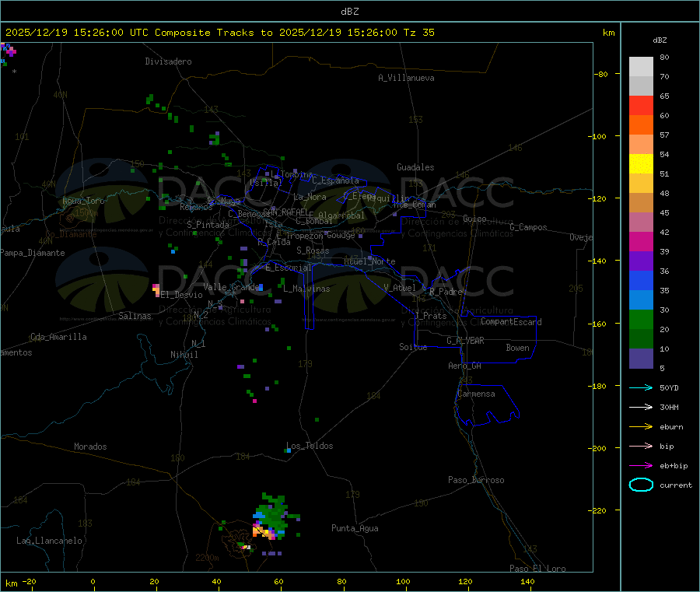Click the A_Villanueva map label
700x592 pixels.
[406, 78]
